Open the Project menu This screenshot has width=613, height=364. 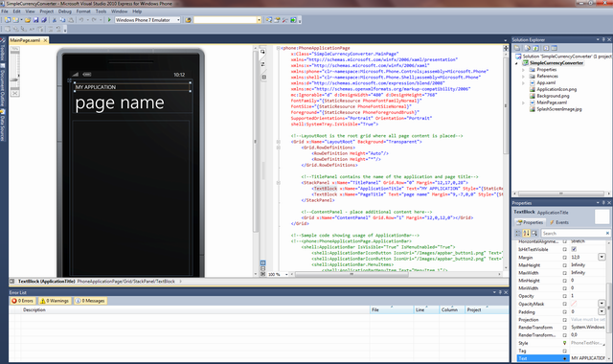point(47,11)
